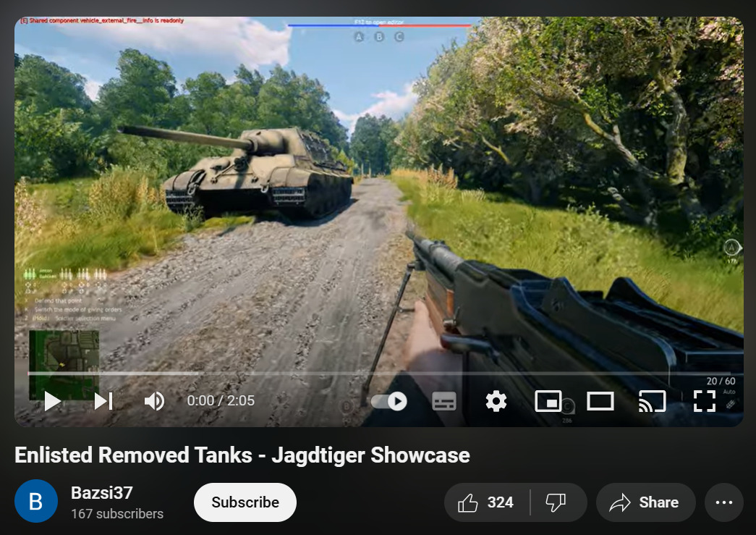Enable miniplayer mode
The image size is (756, 535).
pos(548,400)
